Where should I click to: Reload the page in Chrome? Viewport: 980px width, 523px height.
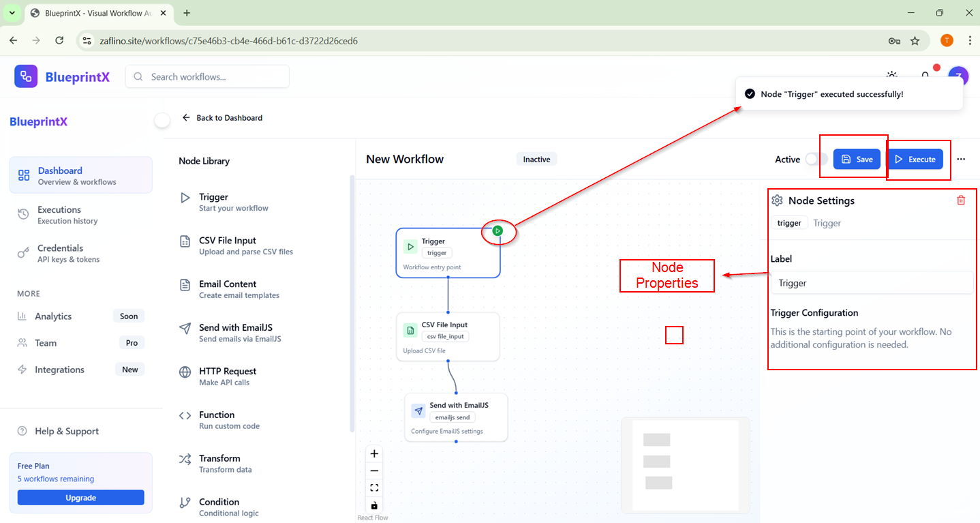coord(59,41)
